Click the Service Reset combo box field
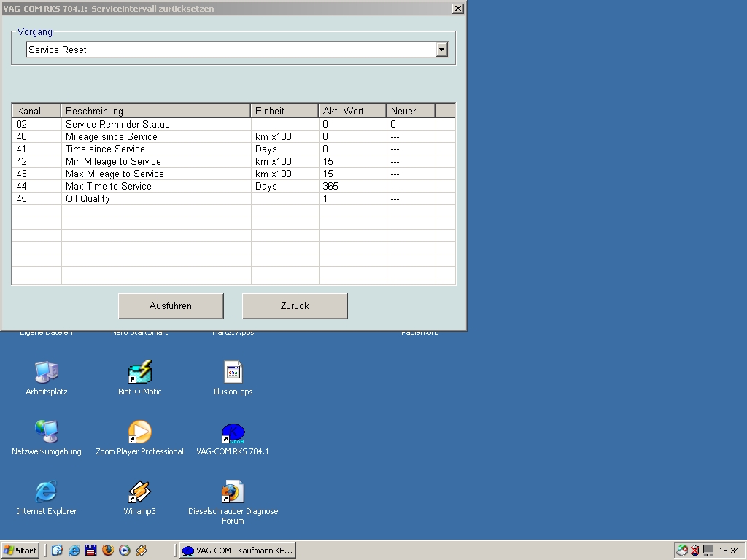Screen dimensions: 747x560 pos(231,50)
